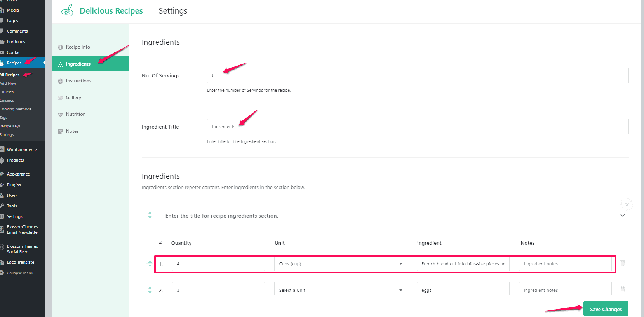Open WooCommerce in the admin sidebar
Screen dimensions: 644x317
coord(23,150)
